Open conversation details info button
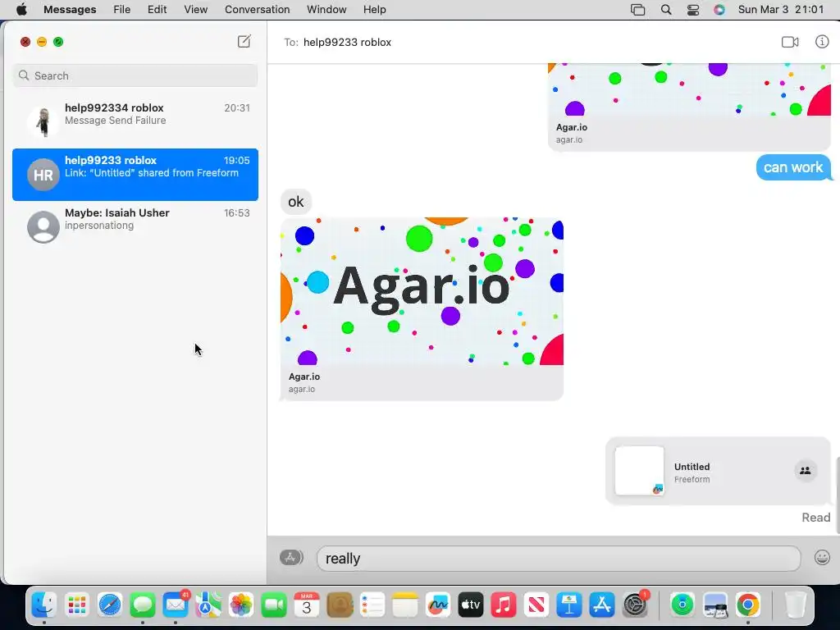Viewport: 840px width, 630px height. click(822, 41)
